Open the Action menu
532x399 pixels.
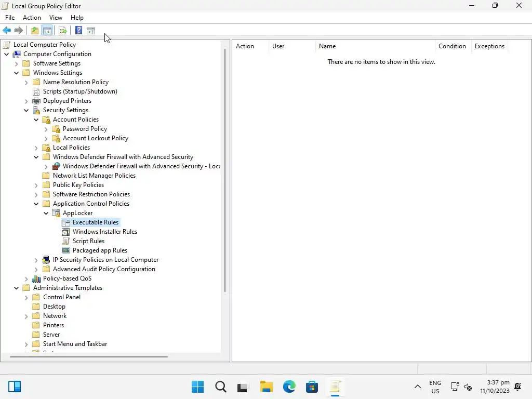pos(32,18)
